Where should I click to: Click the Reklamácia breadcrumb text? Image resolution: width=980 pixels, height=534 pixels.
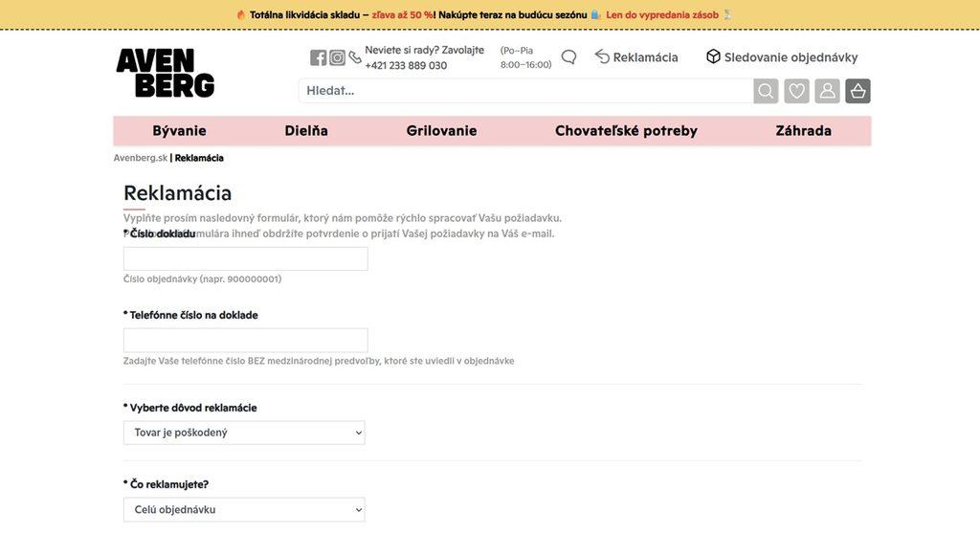pyautogui.click(x=199, y=158)
